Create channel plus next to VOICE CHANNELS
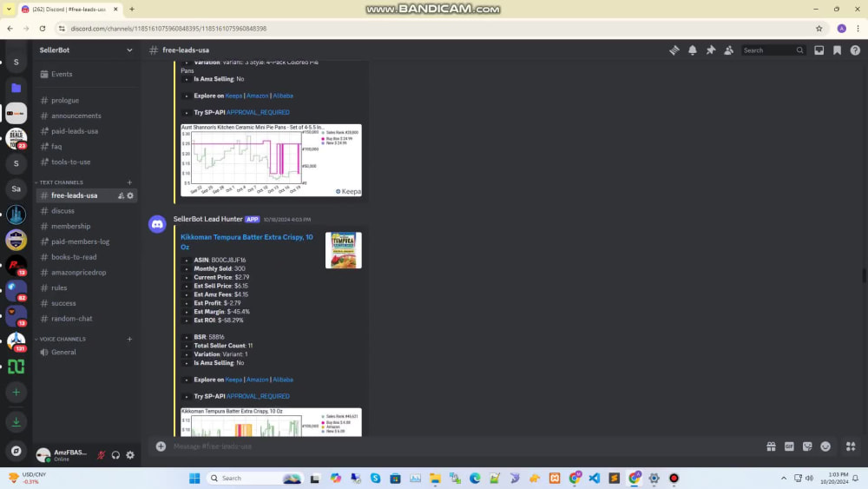 (x=129, y=339)
